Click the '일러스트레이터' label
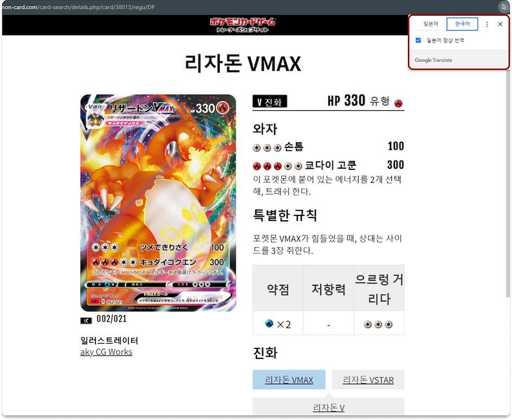 pos(109,340)
